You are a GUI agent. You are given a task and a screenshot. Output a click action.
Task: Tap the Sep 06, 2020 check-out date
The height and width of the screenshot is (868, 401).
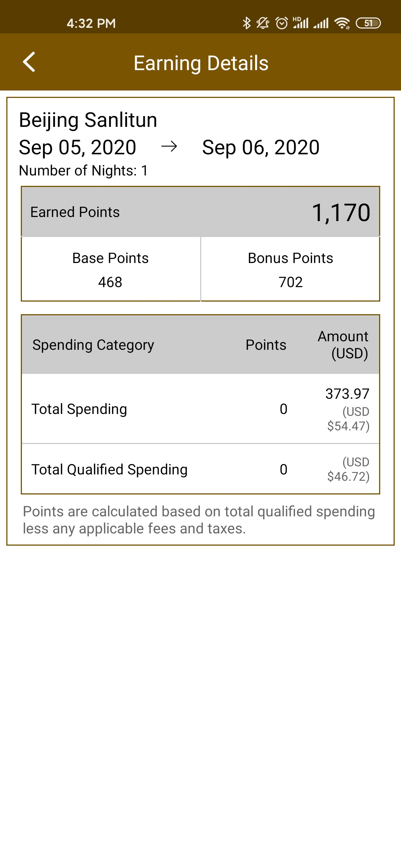261,147
